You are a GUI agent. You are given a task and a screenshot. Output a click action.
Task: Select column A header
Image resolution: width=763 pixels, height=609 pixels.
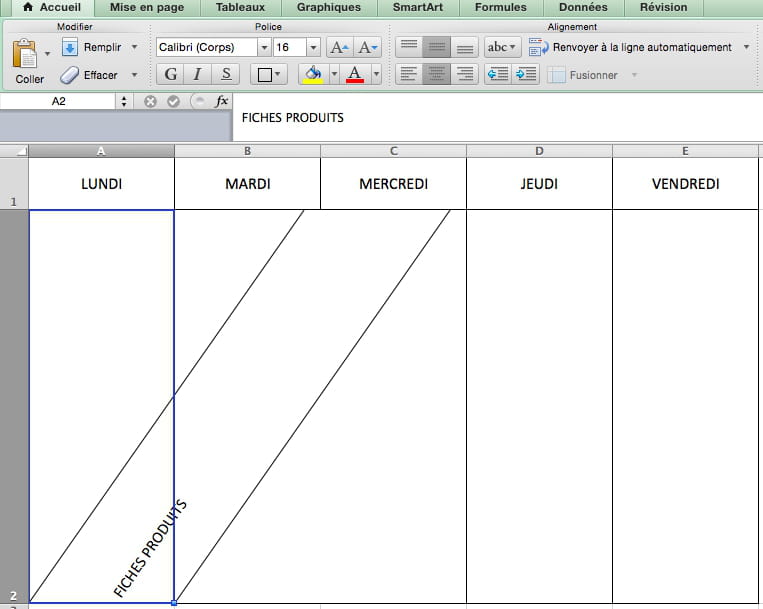click(x=101, y=151)
